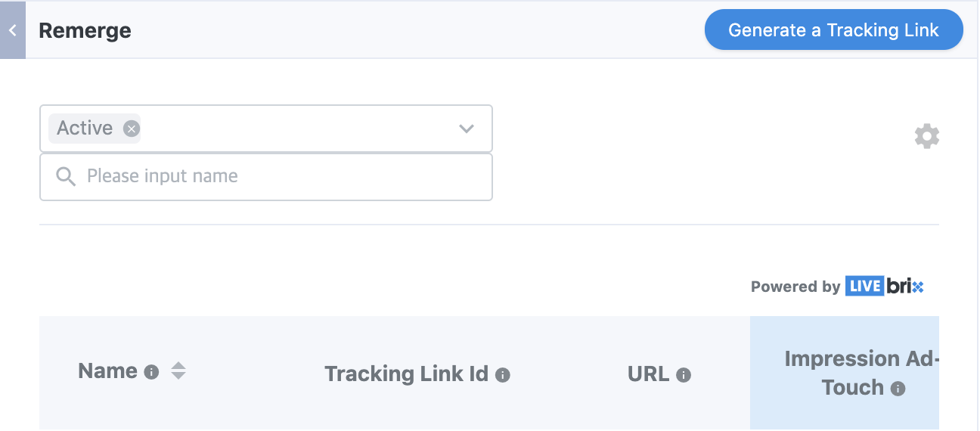Select the Impression Ad-Touch column header
Screen dimensions: 980x431
845,373
